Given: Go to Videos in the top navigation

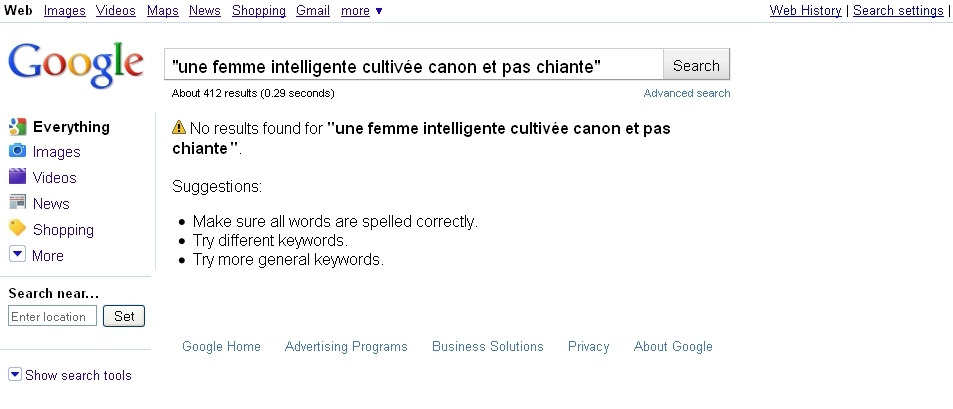Looking at the screenshot, I should 116,11.
